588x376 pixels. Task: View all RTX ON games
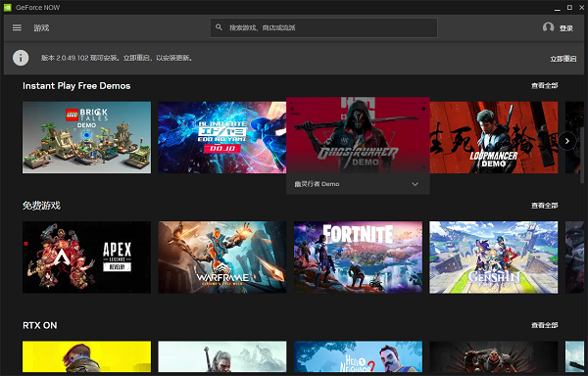click(545, 325)
